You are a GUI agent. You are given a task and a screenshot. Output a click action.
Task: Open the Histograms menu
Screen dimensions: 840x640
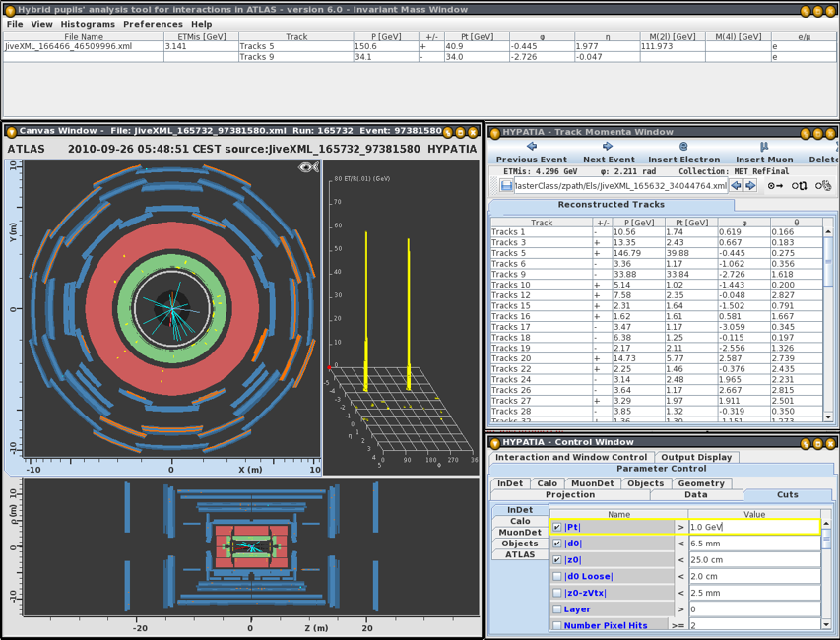(88, 24)
